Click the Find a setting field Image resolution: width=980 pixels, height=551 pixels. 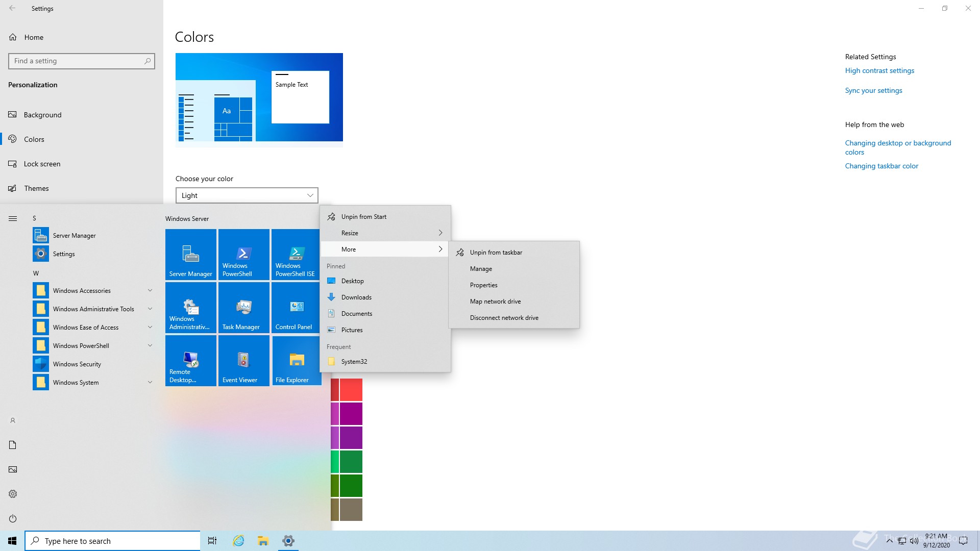point(82,61)
